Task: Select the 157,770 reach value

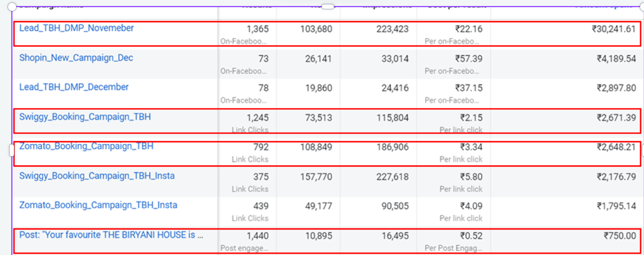Action: coord(315,176)
